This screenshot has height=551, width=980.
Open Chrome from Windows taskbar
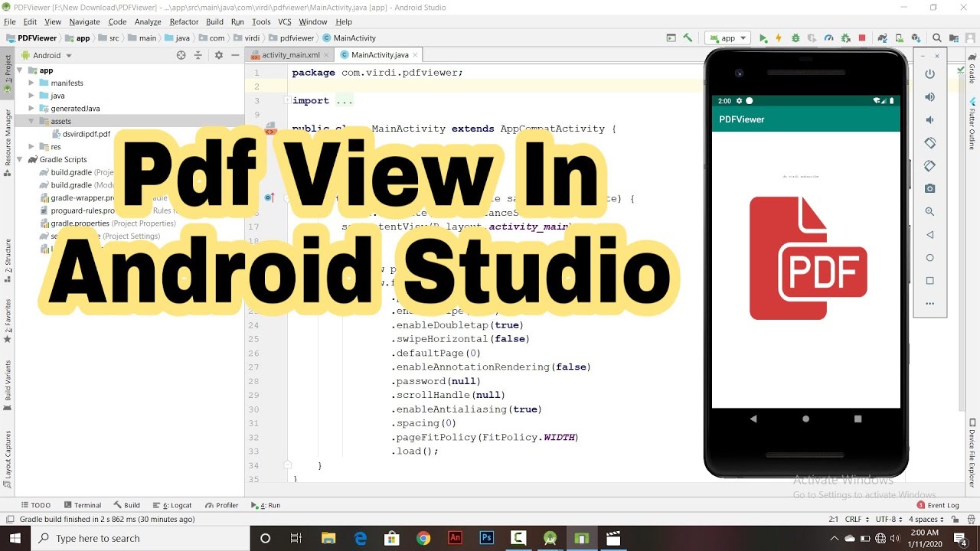[x=423, y=538]
